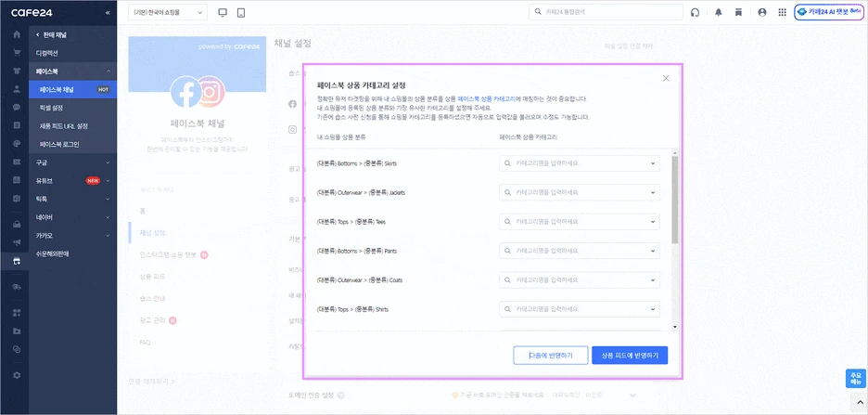The width and height of the screenshot is (868, 415).
Task: Switch to mobile device preview icon
Action: pos(241,13)
